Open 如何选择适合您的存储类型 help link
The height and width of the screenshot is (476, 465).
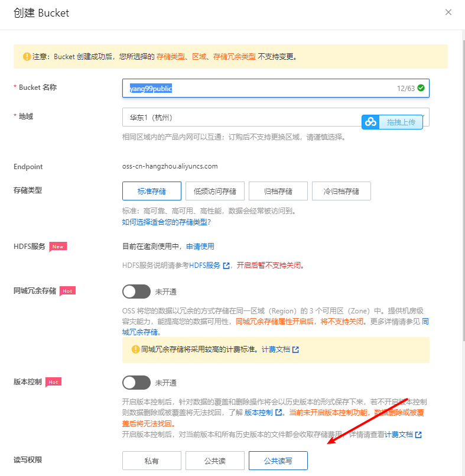pos(166,222)
